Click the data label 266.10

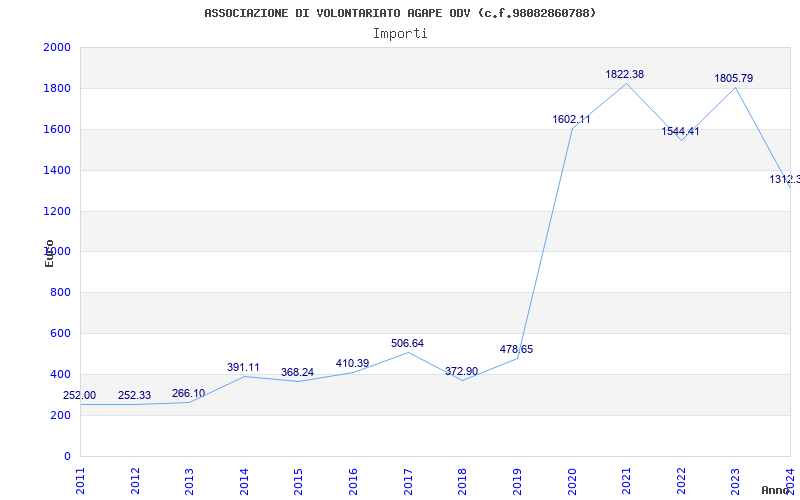(x=188, y=393)
